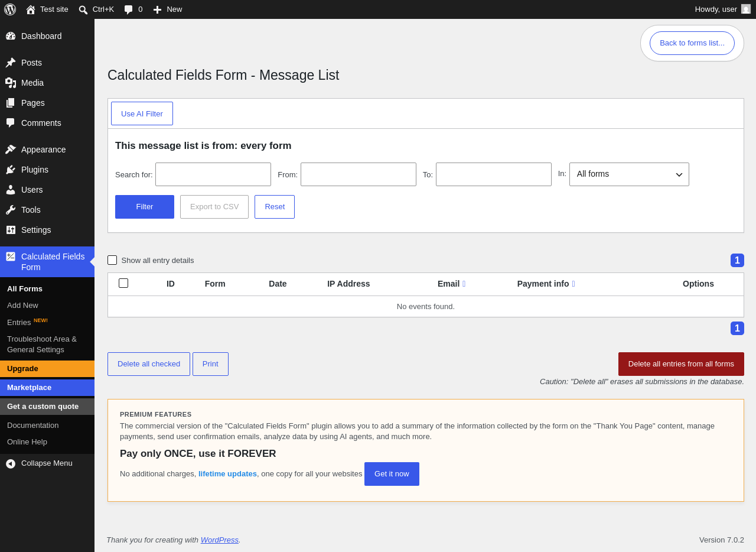The height and width of the screenshot is (552, 756).
Task: Click the Tools wrench icon
Action: tap(11, 210)
